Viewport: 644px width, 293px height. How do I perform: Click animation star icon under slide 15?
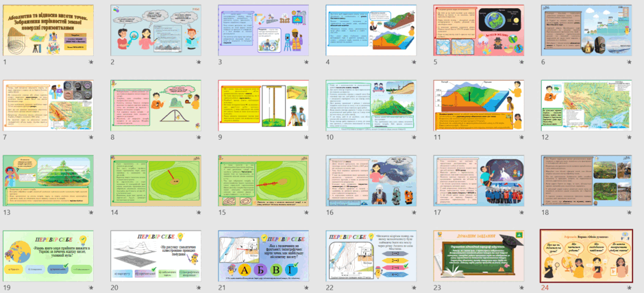[306, 213]
